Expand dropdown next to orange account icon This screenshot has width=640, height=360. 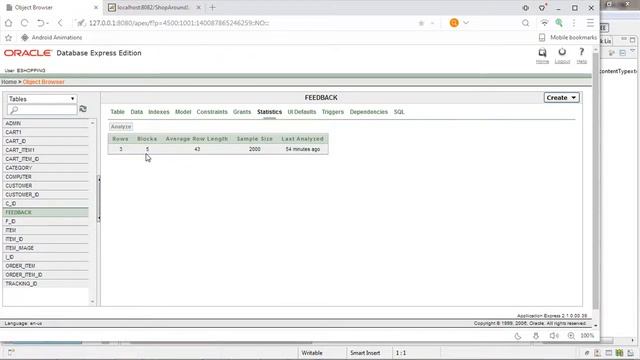[466, 23]
